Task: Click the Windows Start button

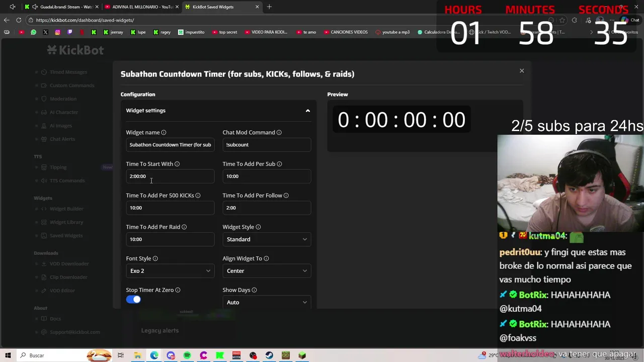Action: pos(8,355)
